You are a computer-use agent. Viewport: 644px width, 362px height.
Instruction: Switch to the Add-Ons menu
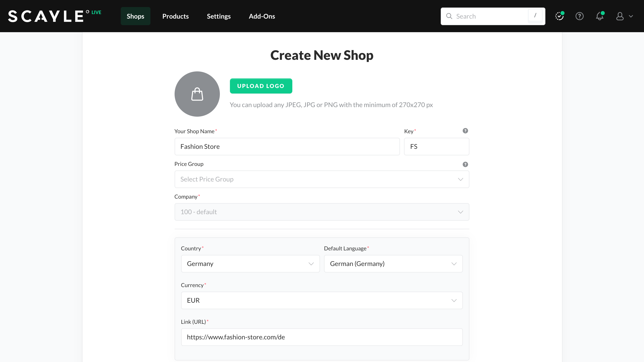click(262, 16)
